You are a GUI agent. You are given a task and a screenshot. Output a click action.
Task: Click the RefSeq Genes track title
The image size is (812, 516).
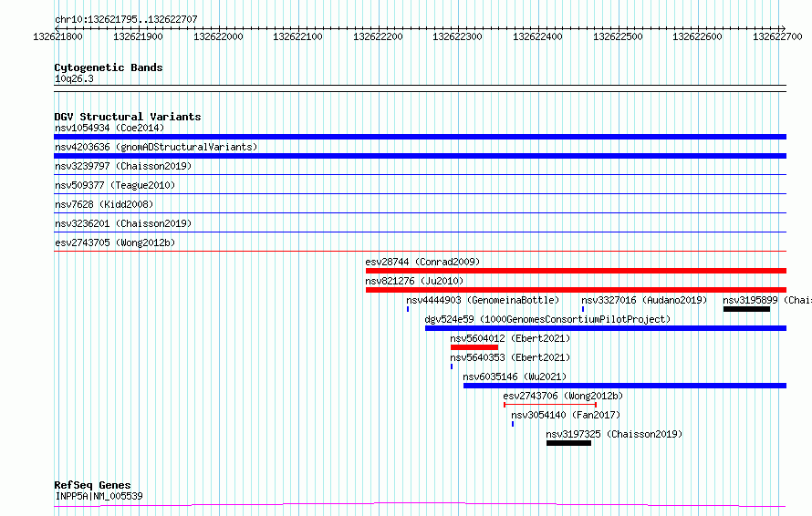pyautogui.click(x=92, y=485)
